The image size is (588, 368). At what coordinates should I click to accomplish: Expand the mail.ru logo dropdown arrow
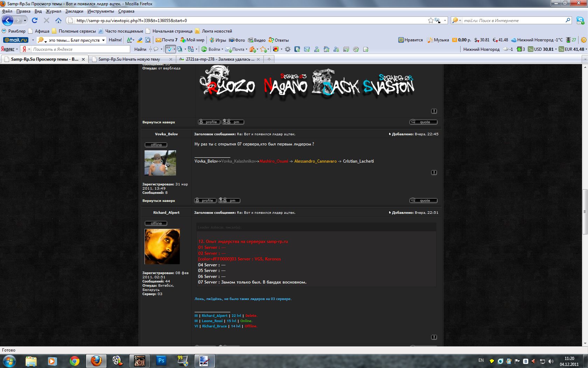coord(33,40)
